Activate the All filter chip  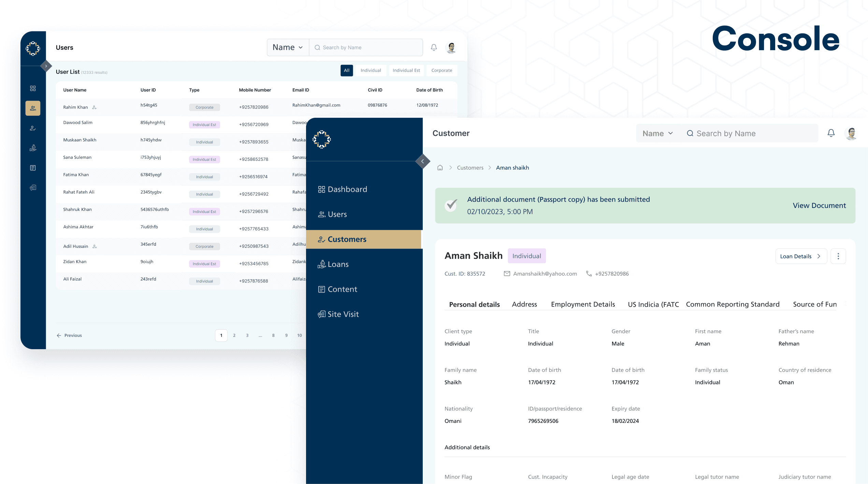tap(346, 70)
